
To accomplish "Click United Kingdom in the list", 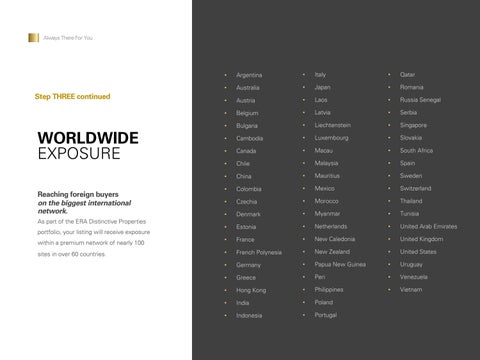I will click(421, 239).
